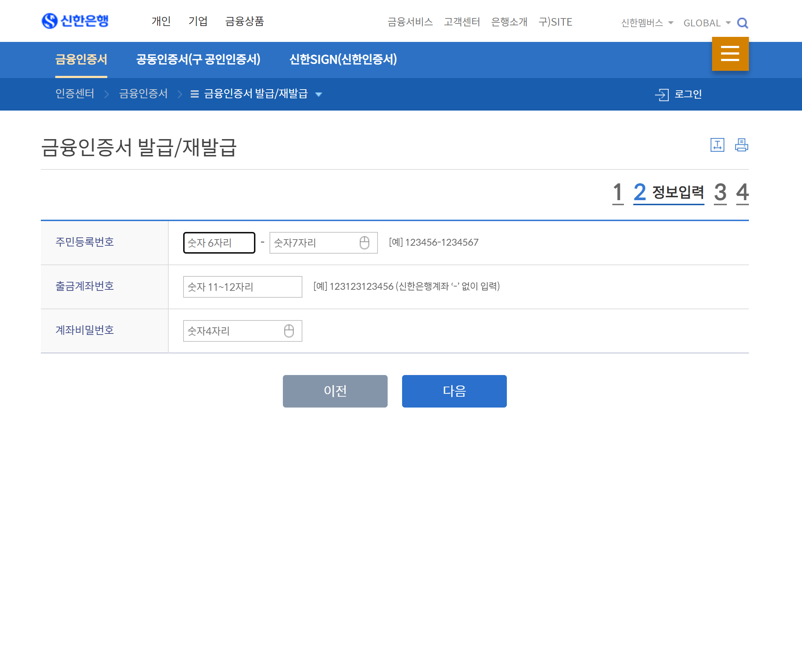The width and height of the screenshot is (802, 672).
Task: Click the 이전 previous button
Action: tap(335, 391)
